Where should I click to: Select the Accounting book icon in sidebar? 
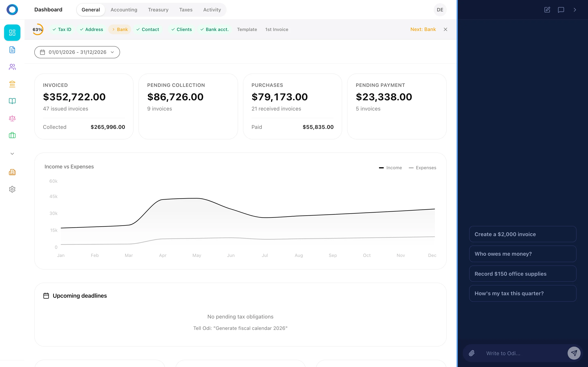tap(12, 101)
